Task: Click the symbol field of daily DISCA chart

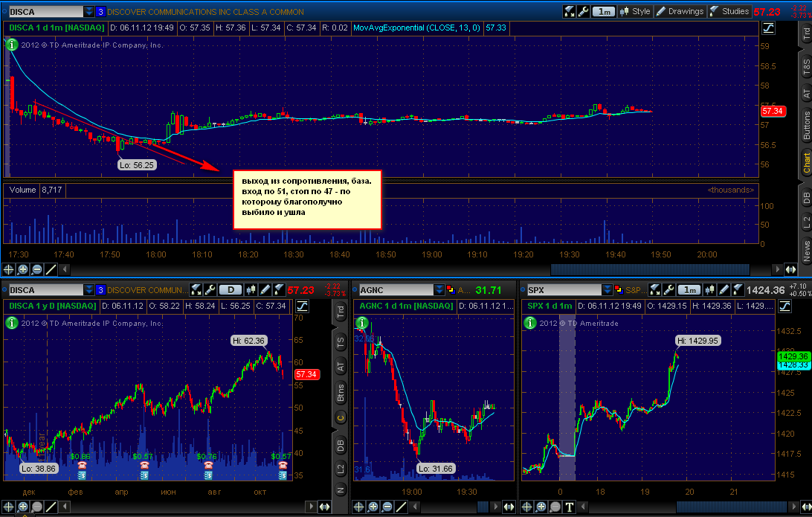Action: click(45, 290)
